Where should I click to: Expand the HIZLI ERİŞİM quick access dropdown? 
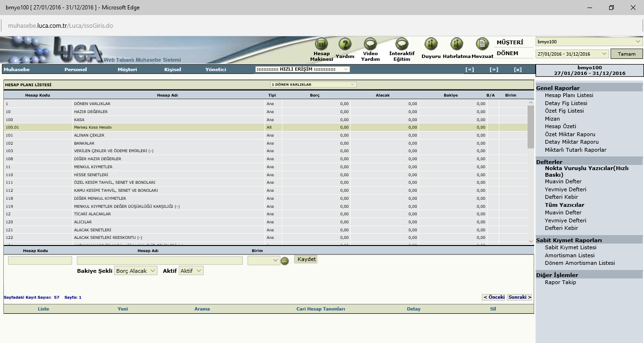coord(302,69)
